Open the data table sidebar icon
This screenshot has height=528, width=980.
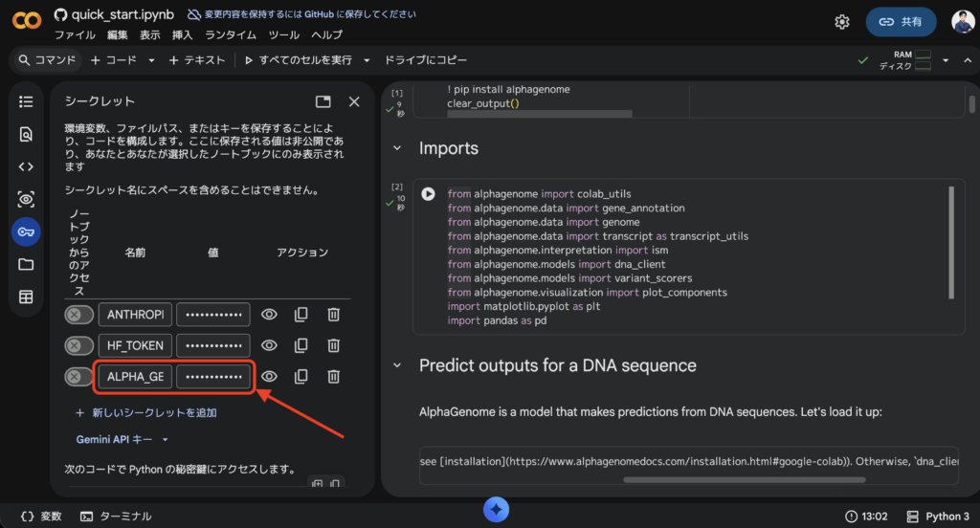coord(26,297)
